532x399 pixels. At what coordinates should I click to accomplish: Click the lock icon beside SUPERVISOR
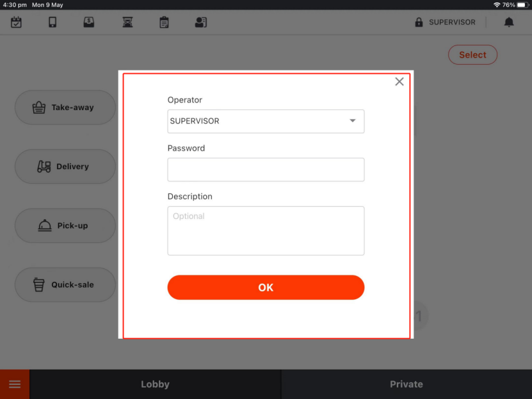click(419, 22)
